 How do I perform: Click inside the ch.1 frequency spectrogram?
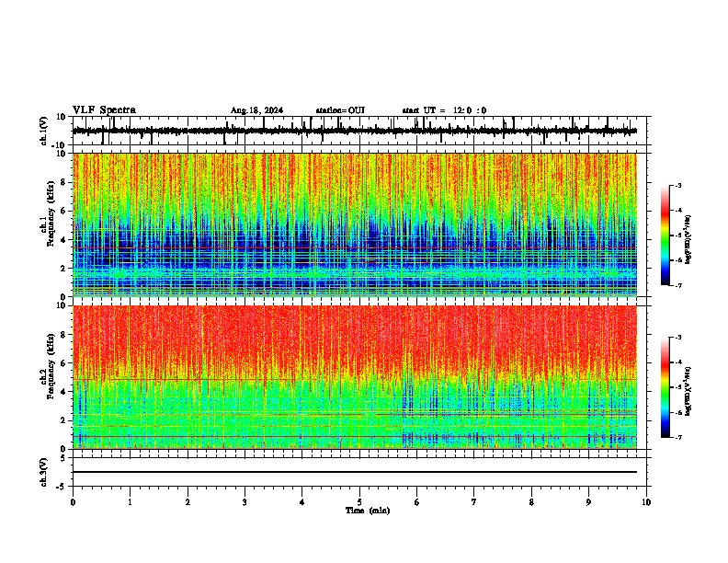354,224
